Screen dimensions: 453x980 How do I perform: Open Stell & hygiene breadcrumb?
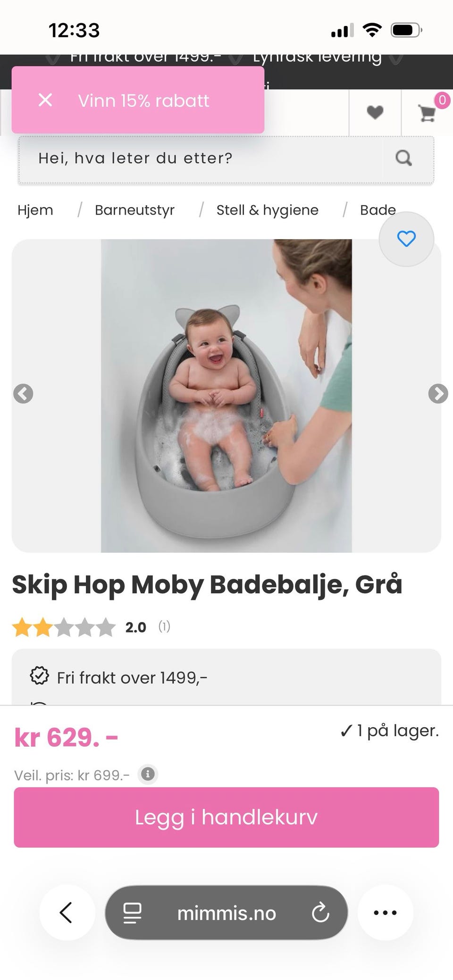point(268,210)
